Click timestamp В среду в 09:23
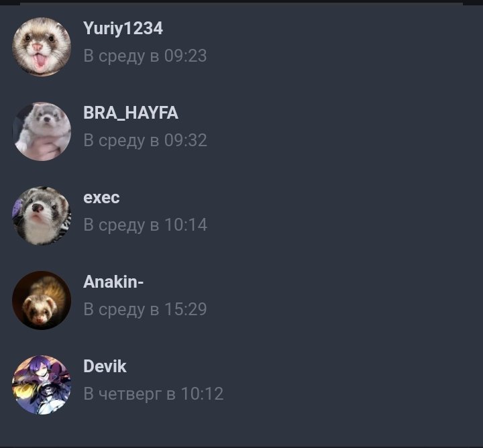483x448 pixels. (x=145, y=56)
